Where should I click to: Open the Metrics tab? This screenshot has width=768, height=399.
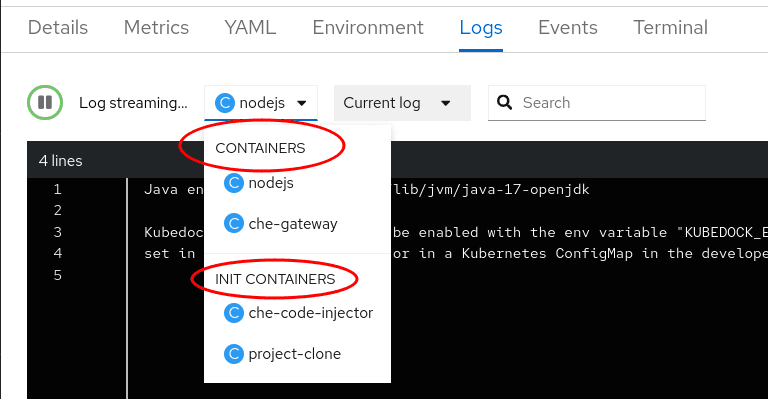pyautogui.click(x=156, y=27)
